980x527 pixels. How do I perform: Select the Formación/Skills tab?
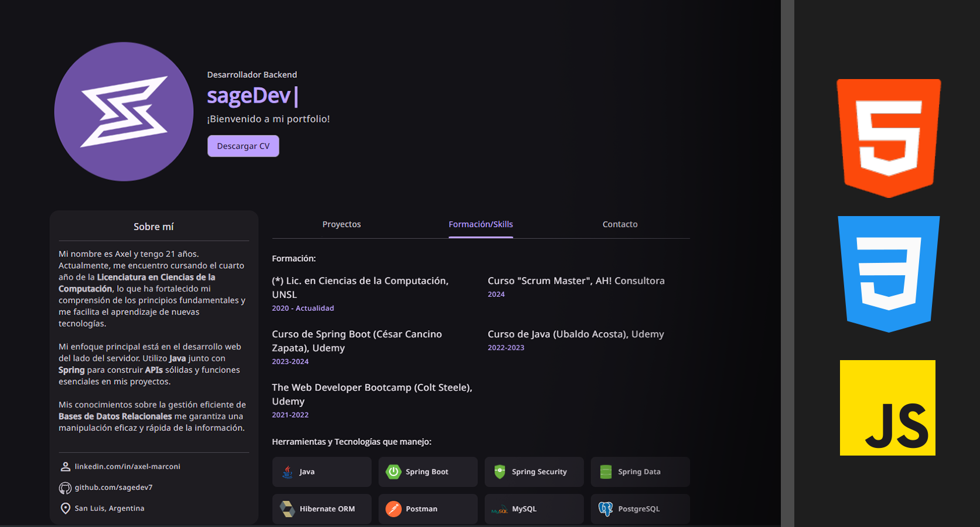480,224
